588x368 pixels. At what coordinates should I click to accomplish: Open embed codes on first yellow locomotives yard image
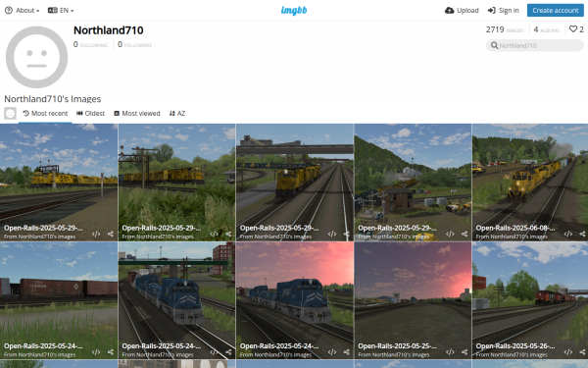pos(96,234)
